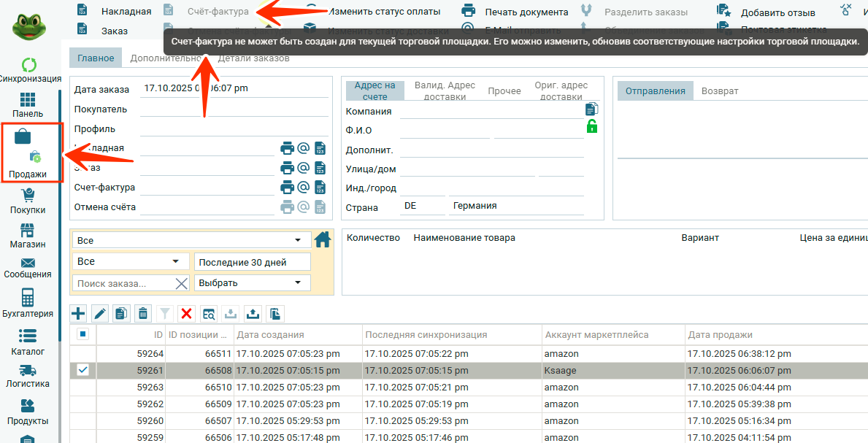Click the add new order plus icon
The width and height of the screenshot is (868, 443).
tap(78, 314)
